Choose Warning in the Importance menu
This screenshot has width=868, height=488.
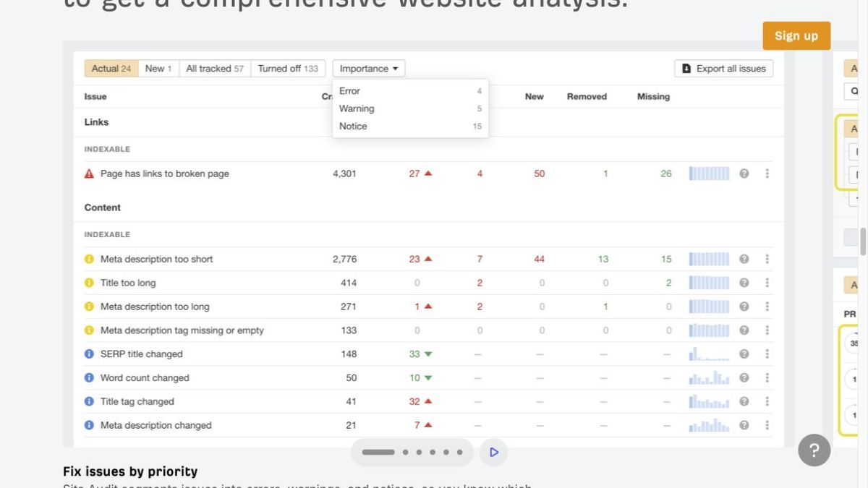point(410,108)
